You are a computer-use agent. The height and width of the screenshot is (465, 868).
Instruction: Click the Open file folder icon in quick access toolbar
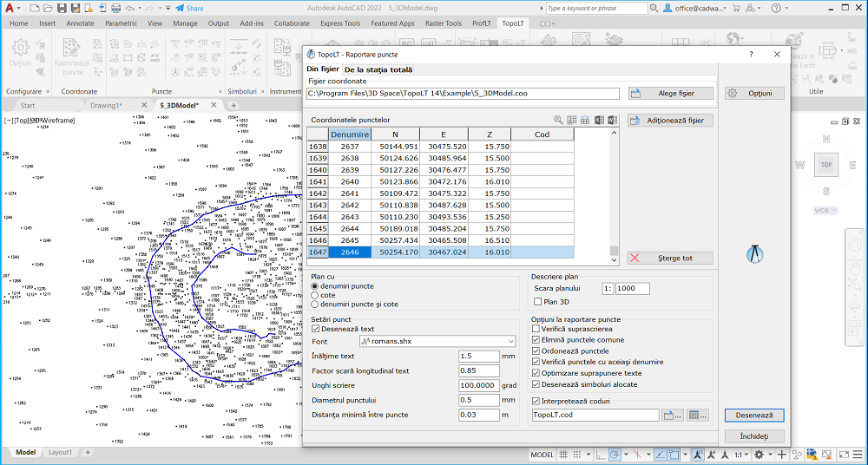click(48, 9)
